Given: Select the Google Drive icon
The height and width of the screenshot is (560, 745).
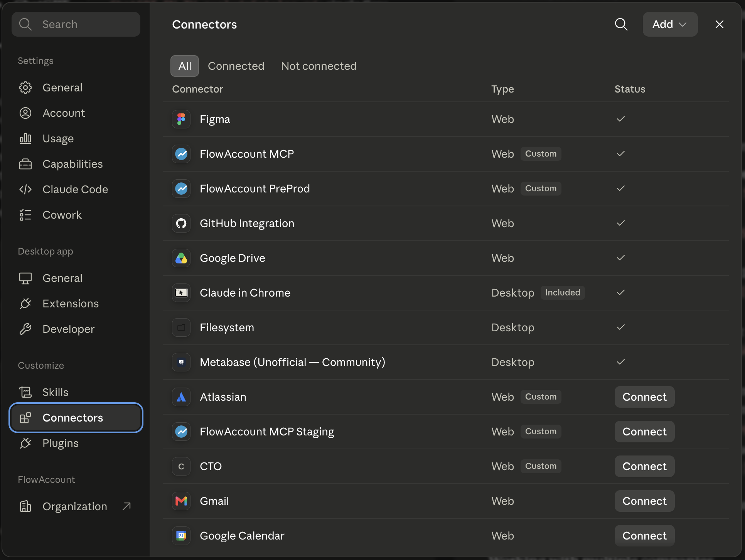Looking at the screenshot, I should tap(181, 258).
